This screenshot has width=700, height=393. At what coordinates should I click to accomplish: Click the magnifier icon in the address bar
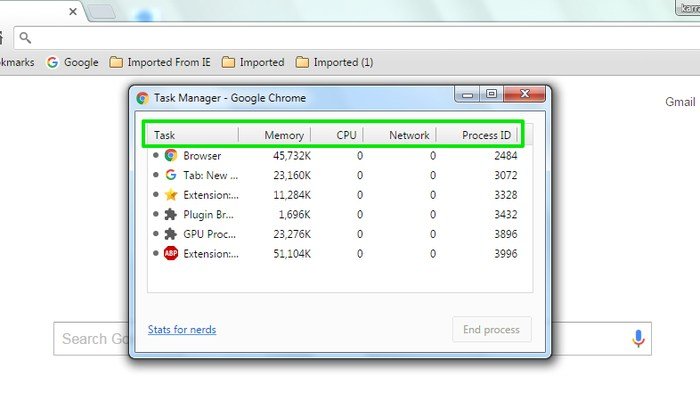25,38
